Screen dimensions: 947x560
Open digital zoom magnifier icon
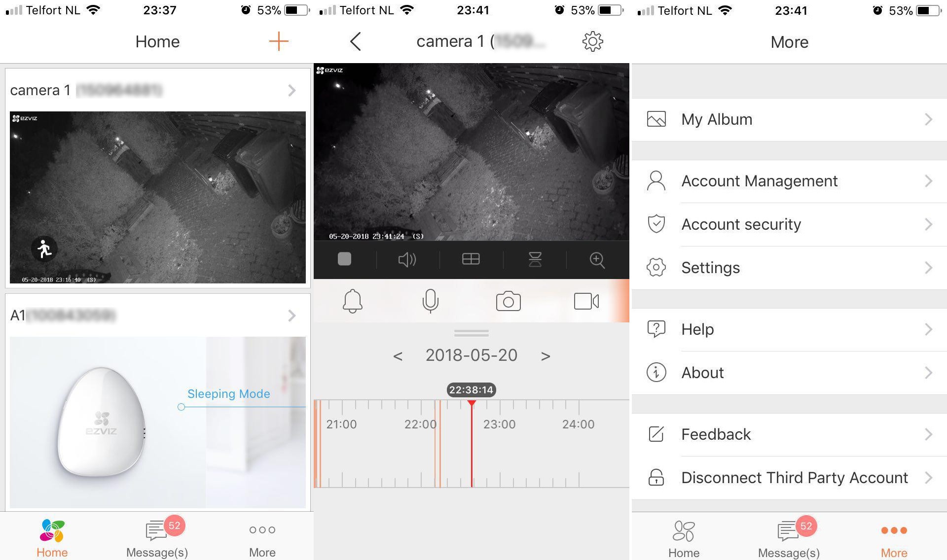click(597, 260)
